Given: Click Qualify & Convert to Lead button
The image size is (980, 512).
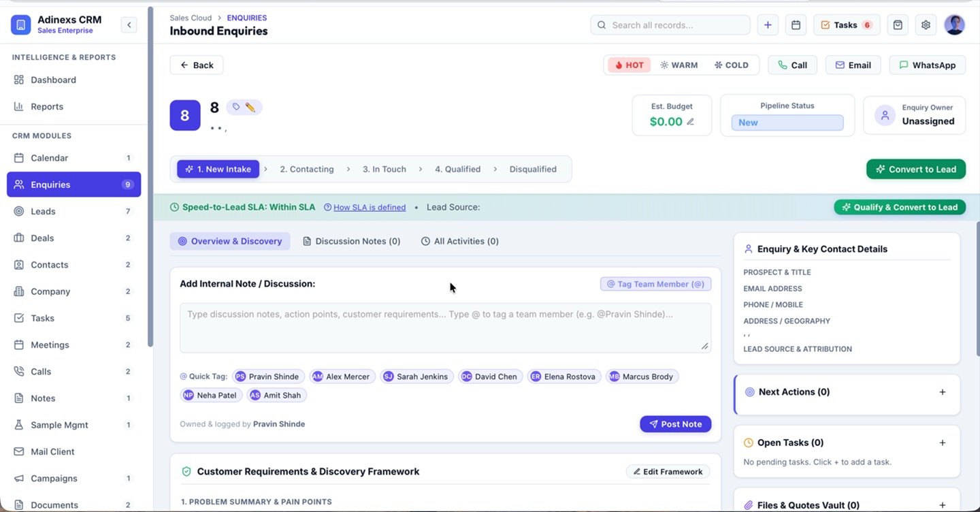Looking at the screenshot, I should click(900, 207).
